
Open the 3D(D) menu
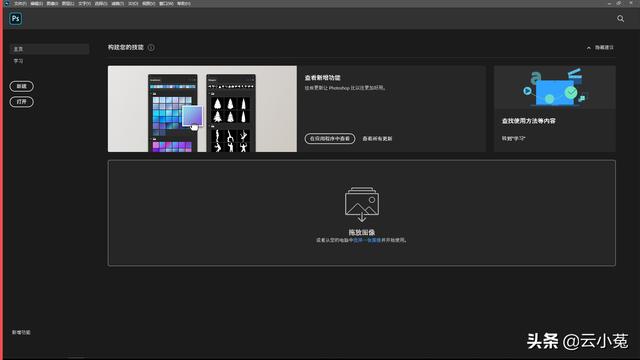click(x=133, y=4)
